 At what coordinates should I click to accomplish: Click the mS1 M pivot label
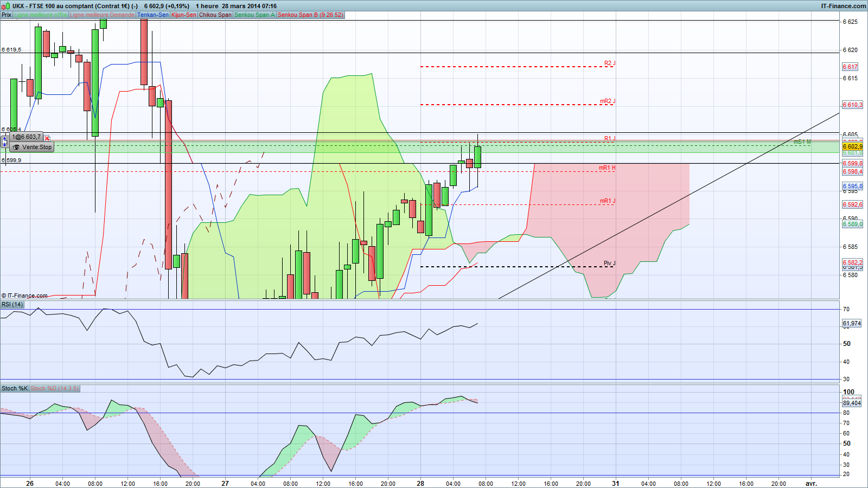802,142
